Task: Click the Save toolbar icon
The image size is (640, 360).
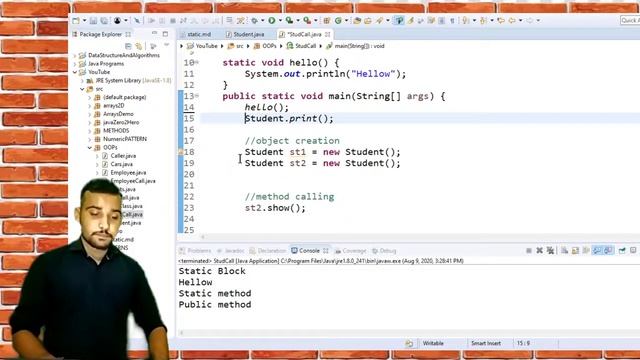Action: click(x=93, y=20)
